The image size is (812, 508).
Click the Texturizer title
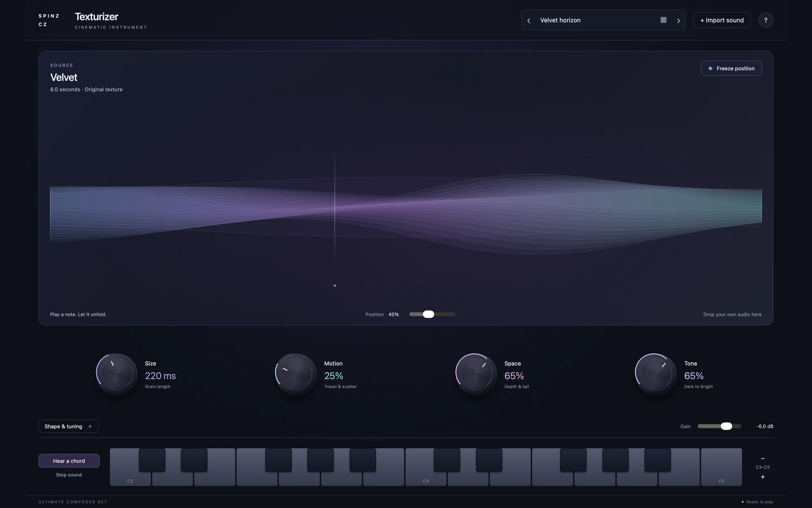coord(97,17)
